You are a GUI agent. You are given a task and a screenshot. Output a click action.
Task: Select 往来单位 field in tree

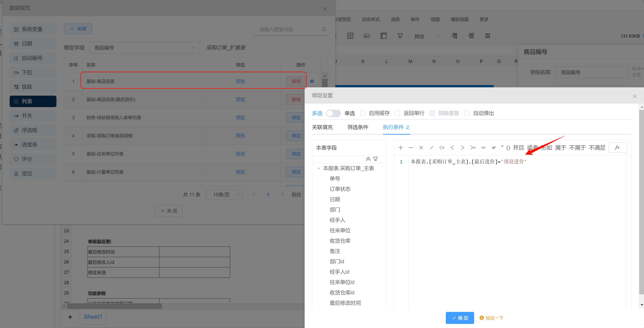340,231
